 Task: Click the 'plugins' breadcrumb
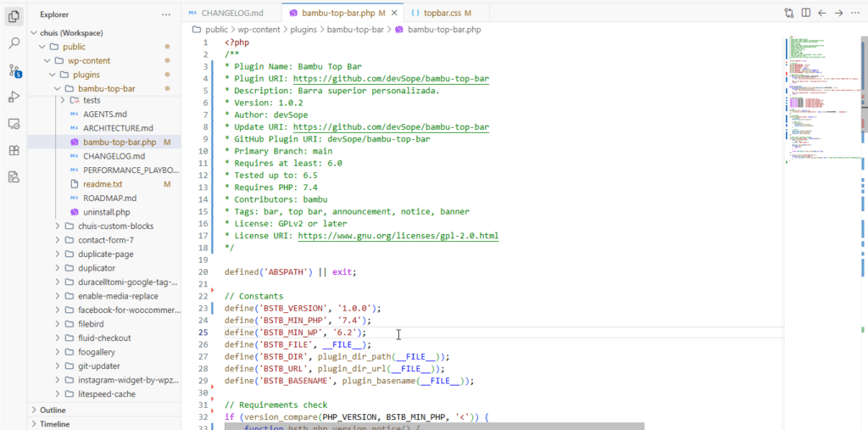click(304, 30)
